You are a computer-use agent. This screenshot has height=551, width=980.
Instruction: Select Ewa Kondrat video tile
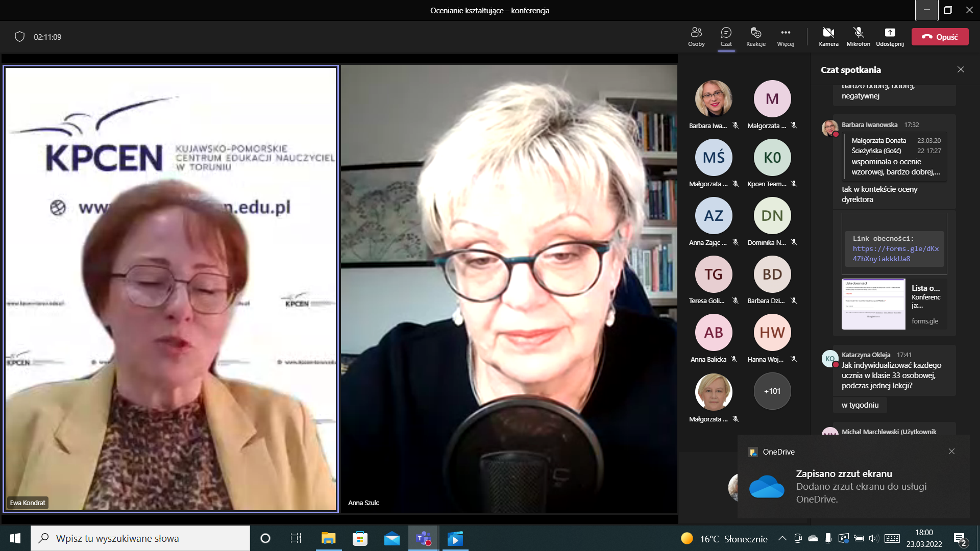(x=170, y=289)
